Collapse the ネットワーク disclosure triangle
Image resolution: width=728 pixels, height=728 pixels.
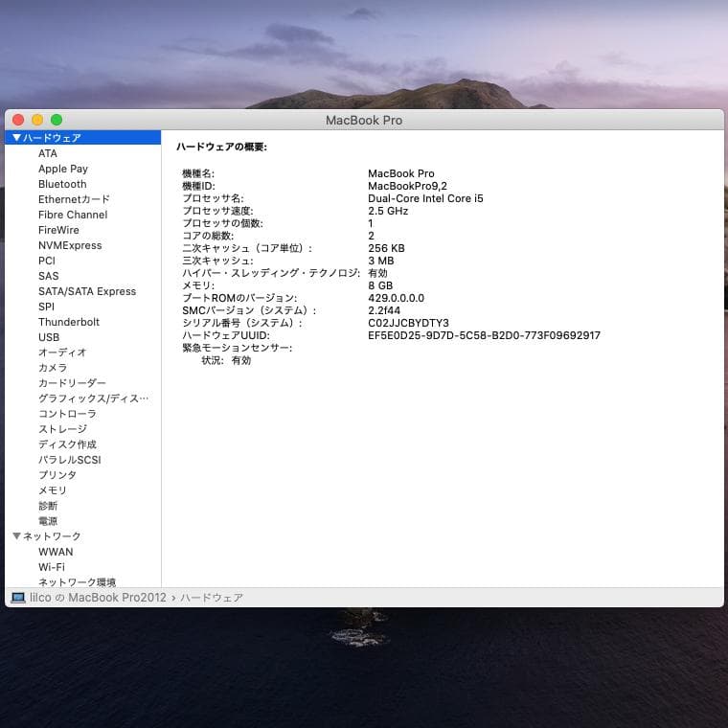[x=16, y=535]
